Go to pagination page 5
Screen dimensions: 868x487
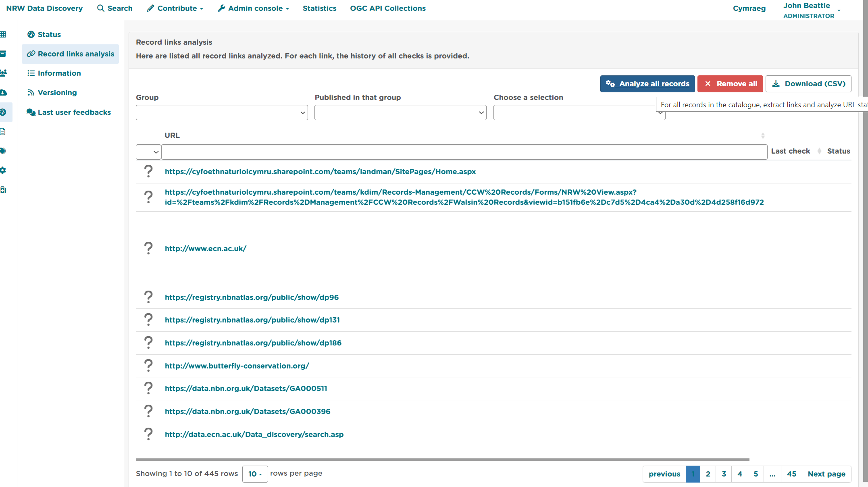[x=756, y=474]
